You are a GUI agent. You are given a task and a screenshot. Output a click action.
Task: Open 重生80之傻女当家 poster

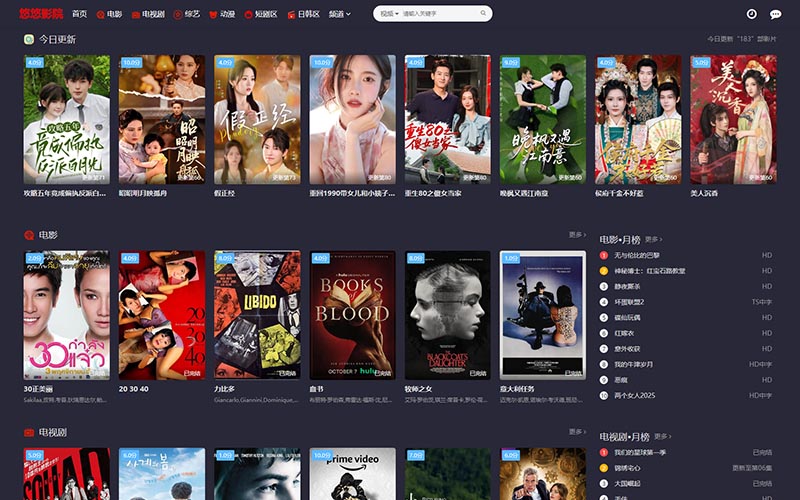point(447,119)
